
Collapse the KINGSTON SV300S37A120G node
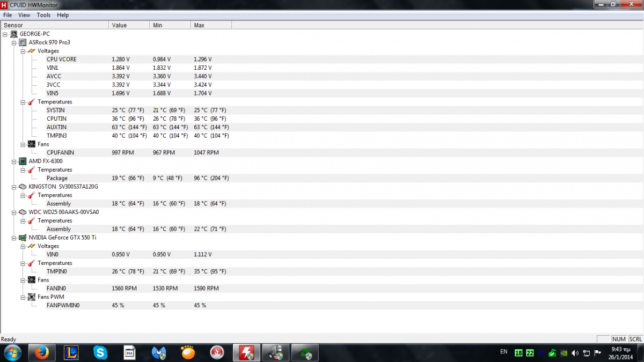[x=14, y=187]
